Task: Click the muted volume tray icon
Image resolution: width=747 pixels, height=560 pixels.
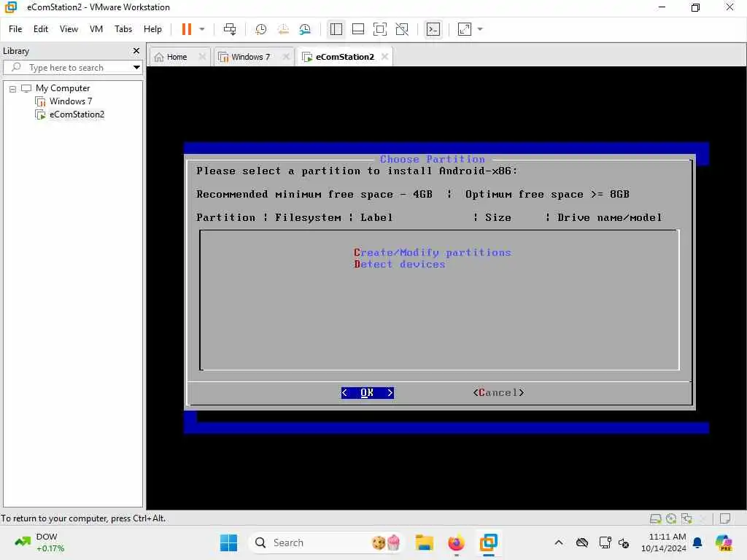Action: point(624,542)
